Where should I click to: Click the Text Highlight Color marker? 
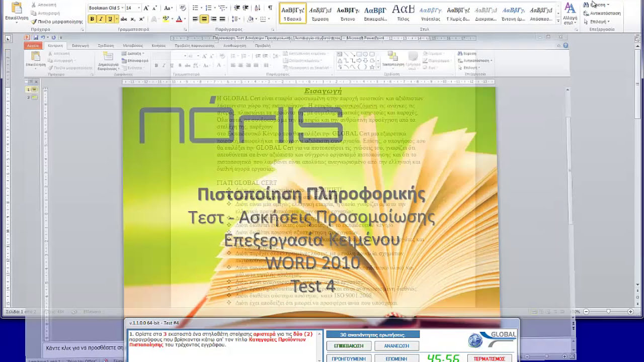(x=166, y=19)
